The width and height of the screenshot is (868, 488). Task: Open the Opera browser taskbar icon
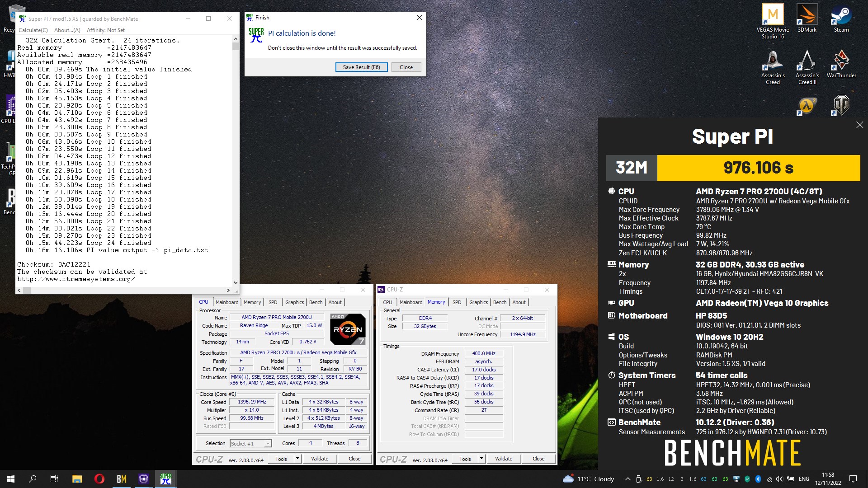coord(99,479)
